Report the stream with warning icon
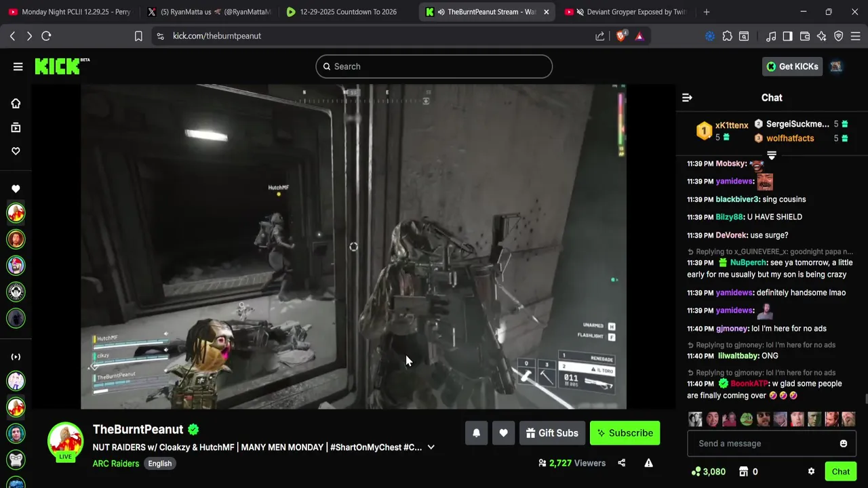The width and height of the screenshot is (868, 488). [648, 463]
